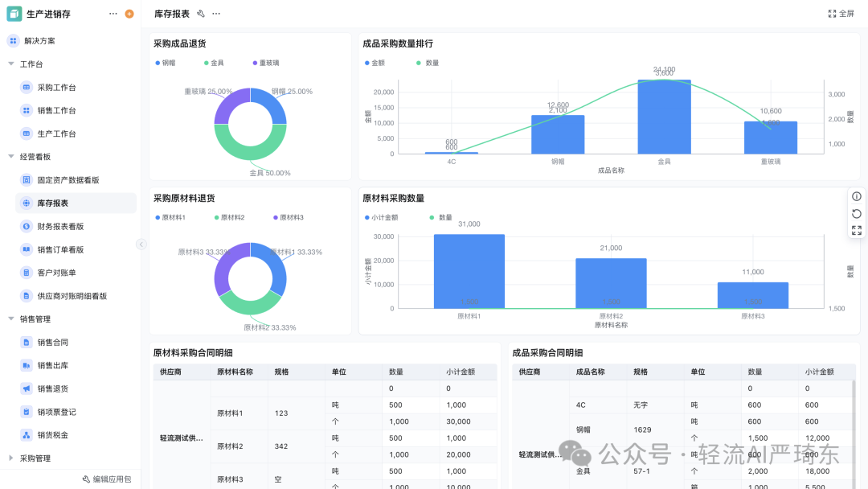Click the purple 原材料3 donut segment
Screen dimensions: 868x489
click(227, 267)
